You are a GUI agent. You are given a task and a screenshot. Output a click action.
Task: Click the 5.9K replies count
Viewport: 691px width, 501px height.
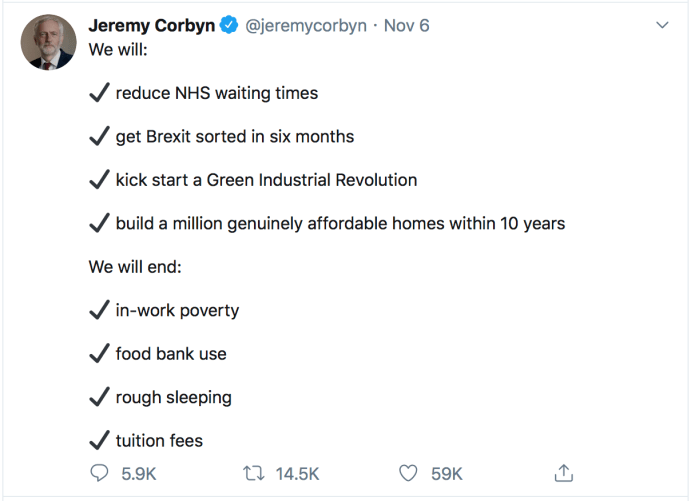139,474
